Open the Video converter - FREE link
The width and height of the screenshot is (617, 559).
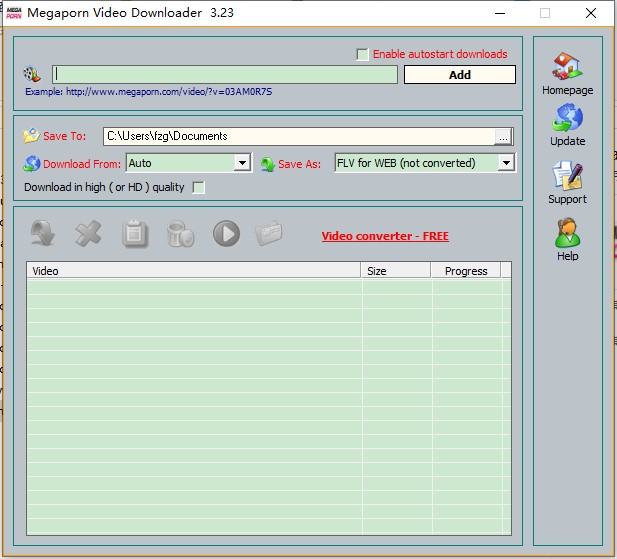[385, 236]
